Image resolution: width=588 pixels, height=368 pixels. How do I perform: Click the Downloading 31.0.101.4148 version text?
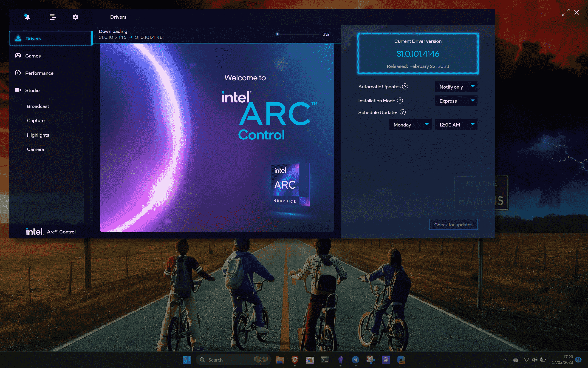pos(149,37)
